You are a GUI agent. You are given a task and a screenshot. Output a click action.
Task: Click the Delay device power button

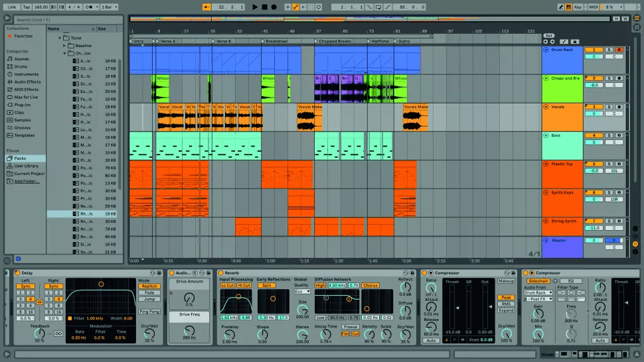click(x=17, y=273)
